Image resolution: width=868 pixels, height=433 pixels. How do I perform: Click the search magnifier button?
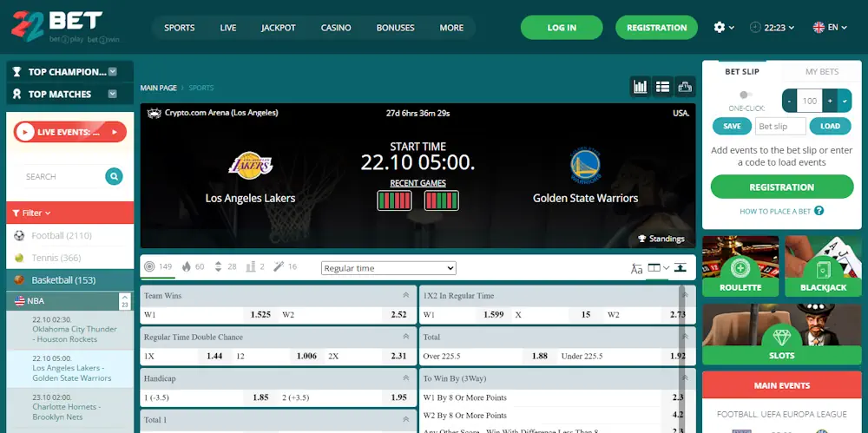pos(114,177)
